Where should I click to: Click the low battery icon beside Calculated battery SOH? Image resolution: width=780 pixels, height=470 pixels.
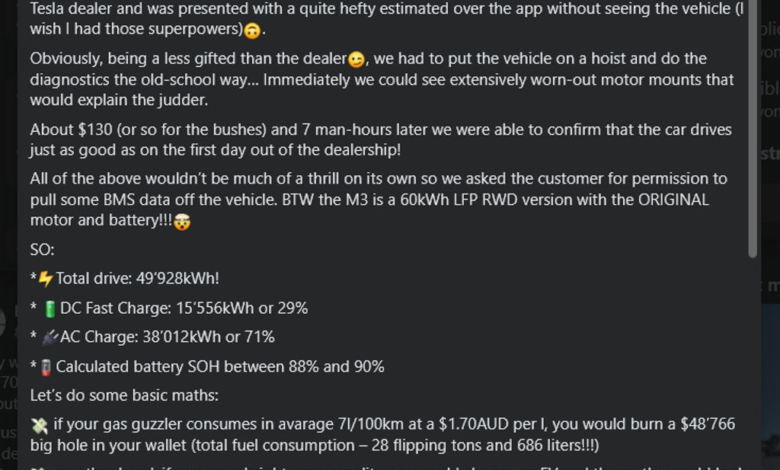[x=46, y=368]
